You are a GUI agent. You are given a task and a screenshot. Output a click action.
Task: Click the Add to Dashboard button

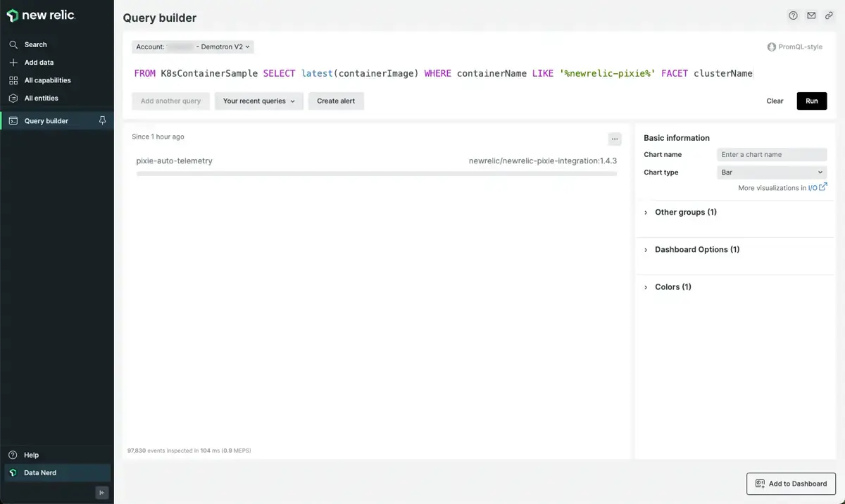[x=791, y=484]
